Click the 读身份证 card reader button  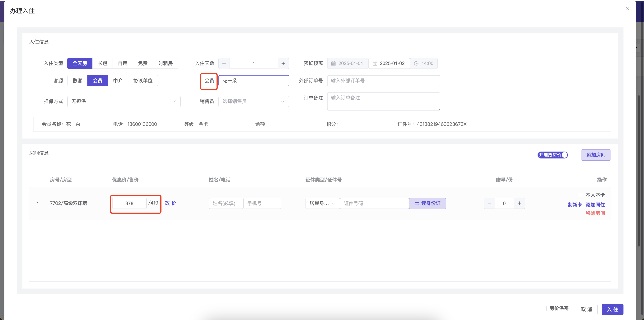[427, 203]
